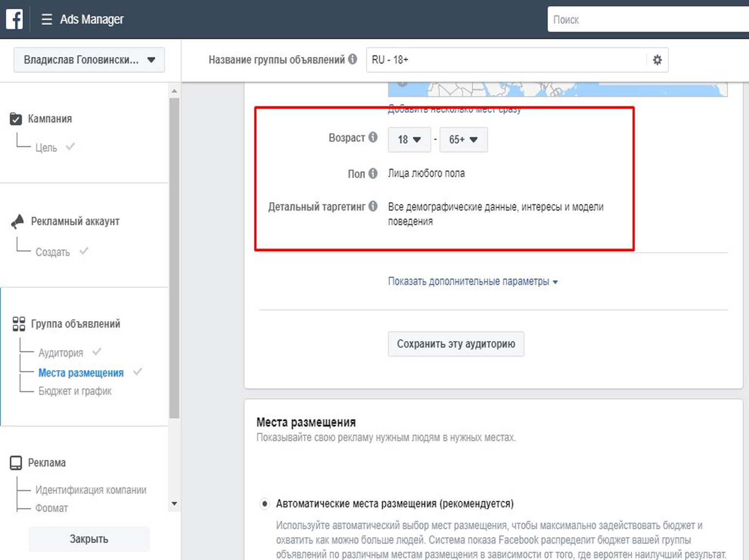The height and width of the screenshot is (560, 749).
Task: Click info icon next to Пол
Action: [373, 173]
